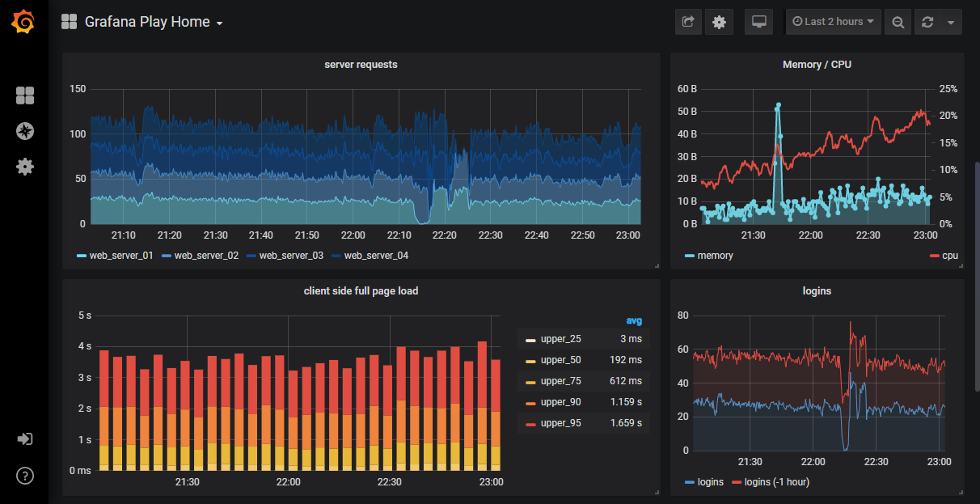Select the red cpu series color marker
This screenshot has width=980, height=504.
point(936,255)
